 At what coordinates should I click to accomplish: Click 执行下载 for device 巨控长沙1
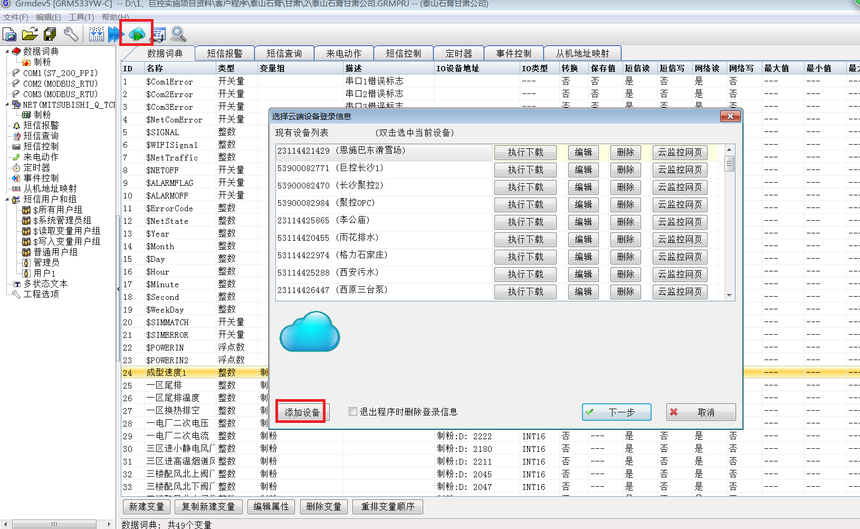pos(525,169)
